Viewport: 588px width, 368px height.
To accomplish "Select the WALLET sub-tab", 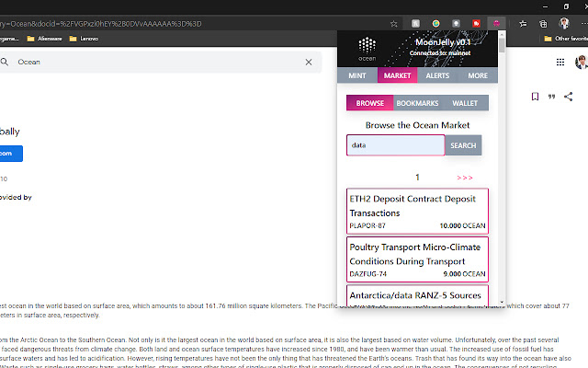I will point(465,103).
